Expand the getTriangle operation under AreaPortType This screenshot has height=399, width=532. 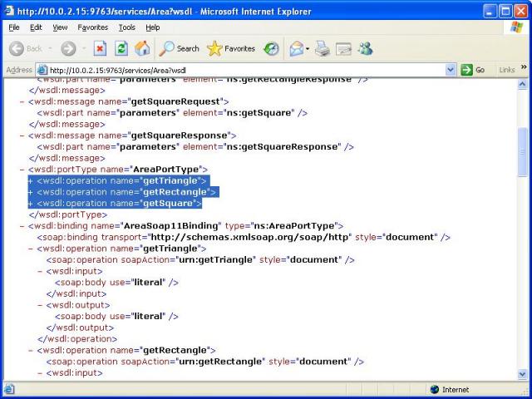click(31, 180)
